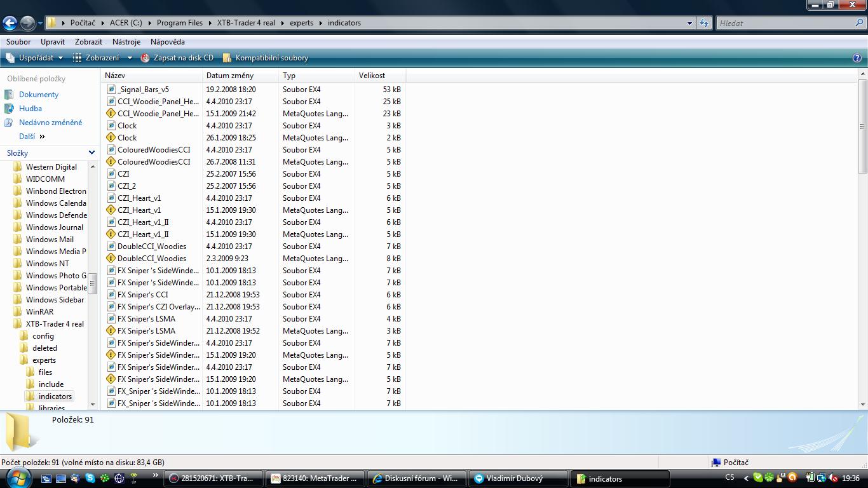Open the Nástroje menu
This screenshot has height=488, width=868.
coord(126,42)
